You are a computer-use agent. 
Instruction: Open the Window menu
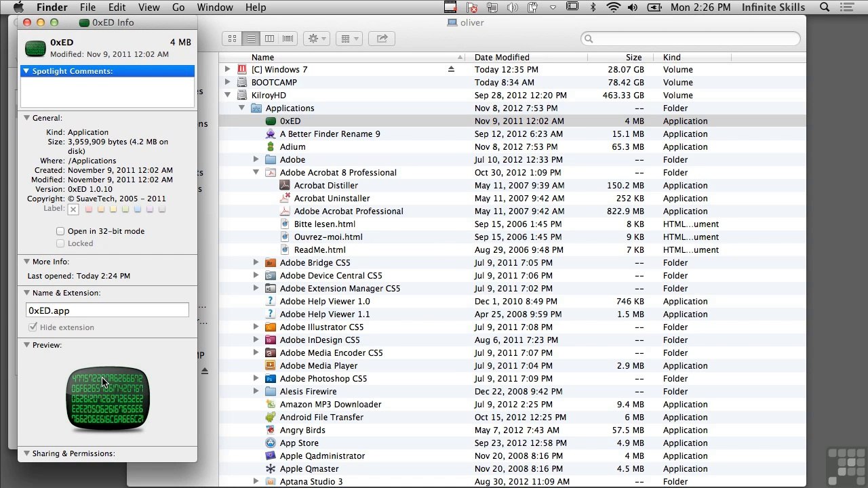(214, 7)
